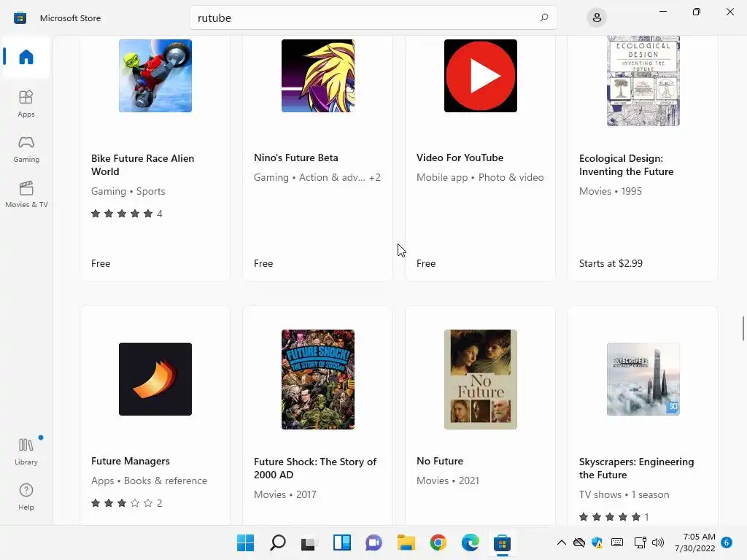The width and height of the screenshot is (747, 560).
Task: Open taskbar Search magnifier
Action: (277, 542)
